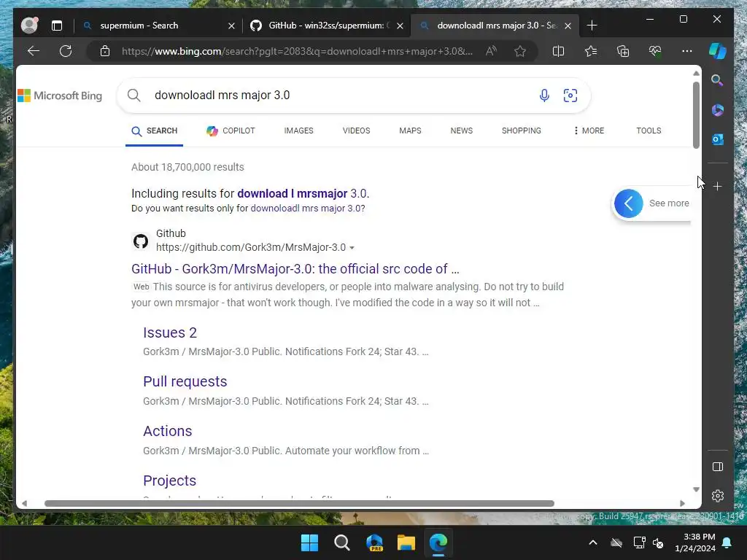
Task: Open the Pull requests sublink
Action: (x=185, y=381)
